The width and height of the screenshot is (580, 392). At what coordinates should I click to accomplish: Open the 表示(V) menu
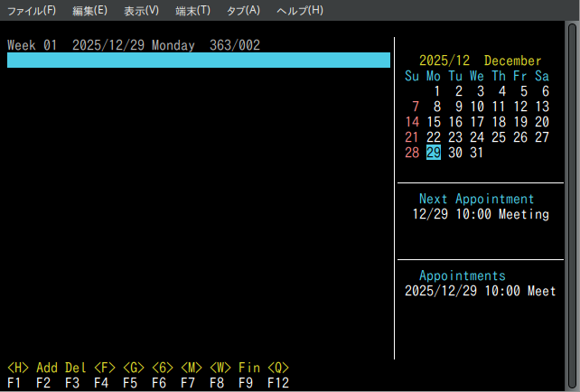[x=141, y=11]
